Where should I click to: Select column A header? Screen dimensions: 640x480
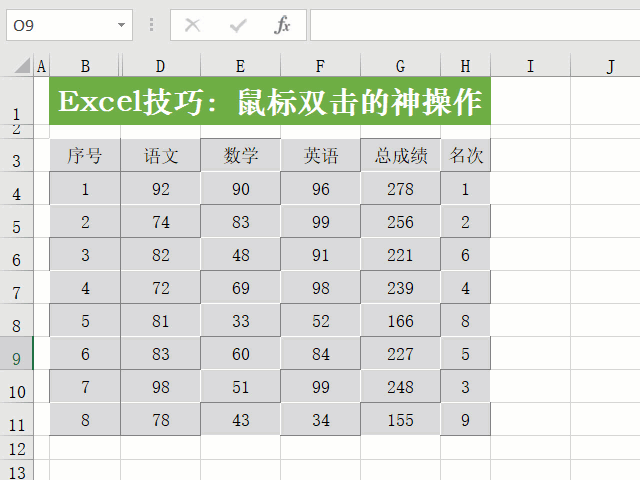(41, 66)
